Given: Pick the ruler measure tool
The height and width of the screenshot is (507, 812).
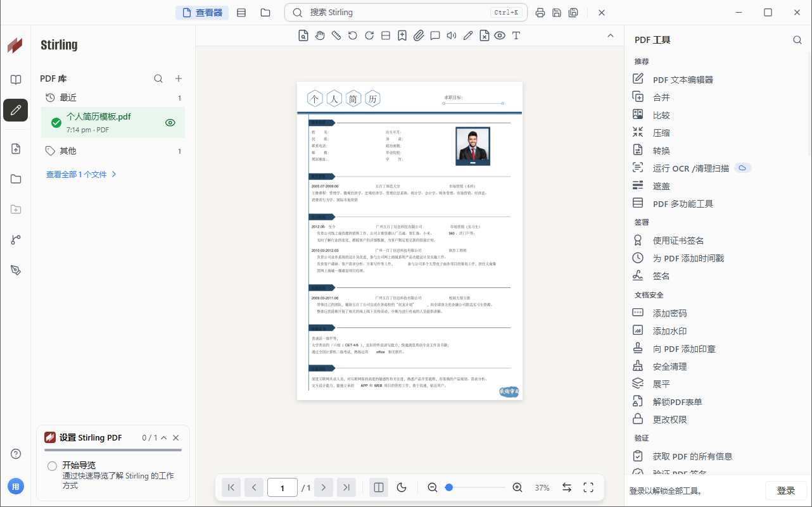Looking at the screenshot, I should 336,35.
